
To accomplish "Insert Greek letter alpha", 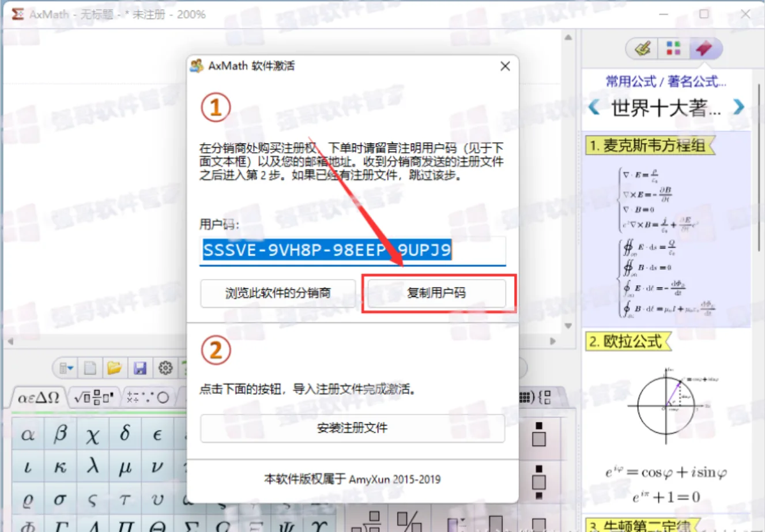I will (x=28, y=435).
